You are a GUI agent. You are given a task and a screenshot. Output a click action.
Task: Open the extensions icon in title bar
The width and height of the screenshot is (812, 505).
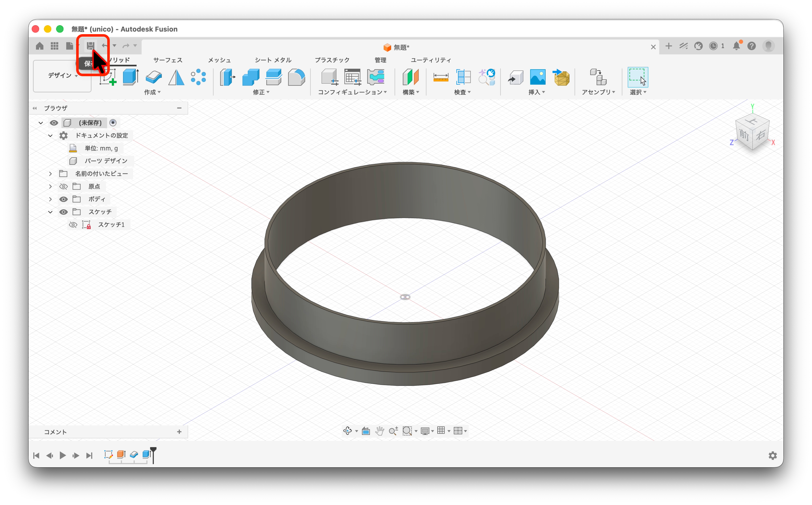[698, 46]
